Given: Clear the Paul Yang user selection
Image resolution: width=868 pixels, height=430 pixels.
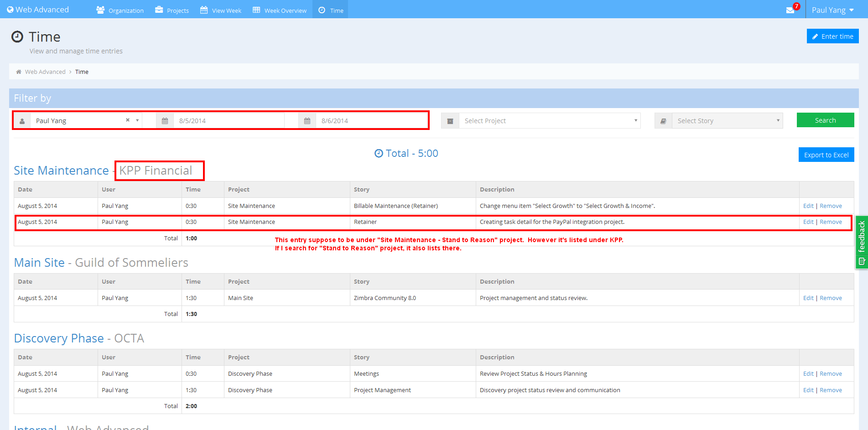Looking at the screenshot, I should tap(128, 120).
